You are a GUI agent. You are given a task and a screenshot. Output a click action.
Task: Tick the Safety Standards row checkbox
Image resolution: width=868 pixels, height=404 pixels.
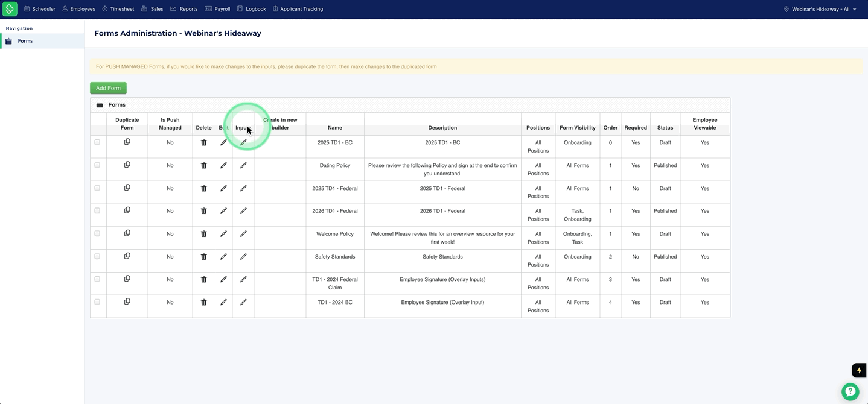pos(97,256)
